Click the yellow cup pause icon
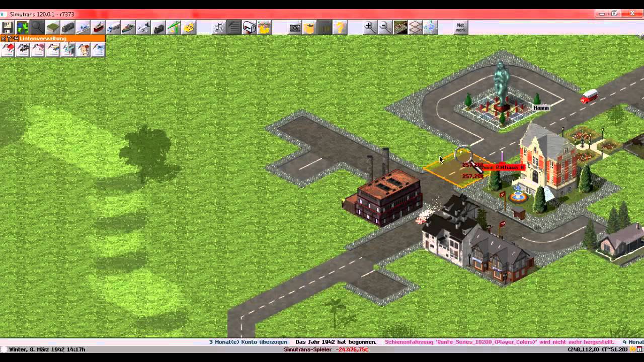This screenshot has width=644, height=362. [x=310, y=27]
